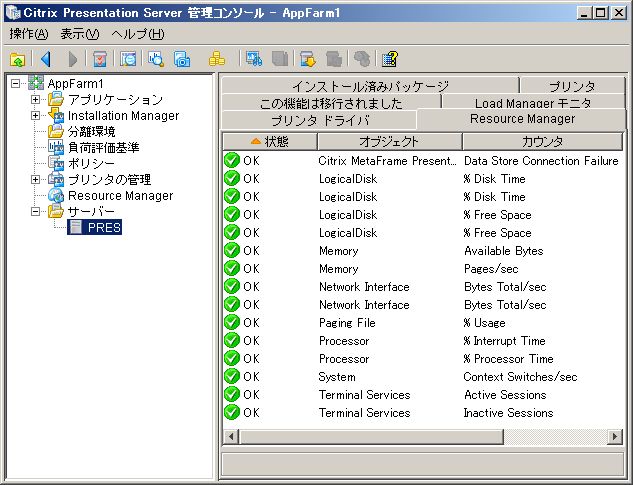The image size is (633, 485).
Task: Click the gray gears toolbar icon
Action: click(362, 59)
